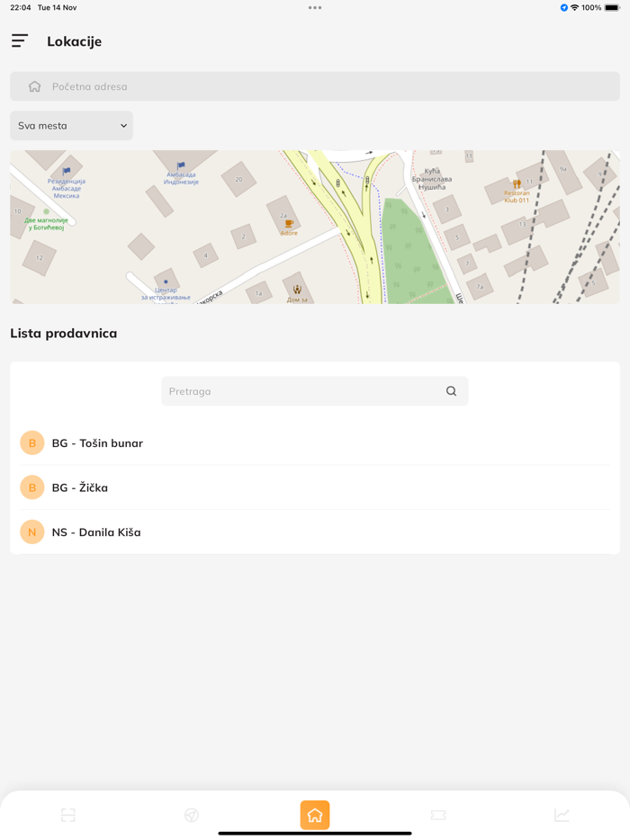Open the compass navigation tab at bottom
The image size is (630, 840).
click(192, 815)
